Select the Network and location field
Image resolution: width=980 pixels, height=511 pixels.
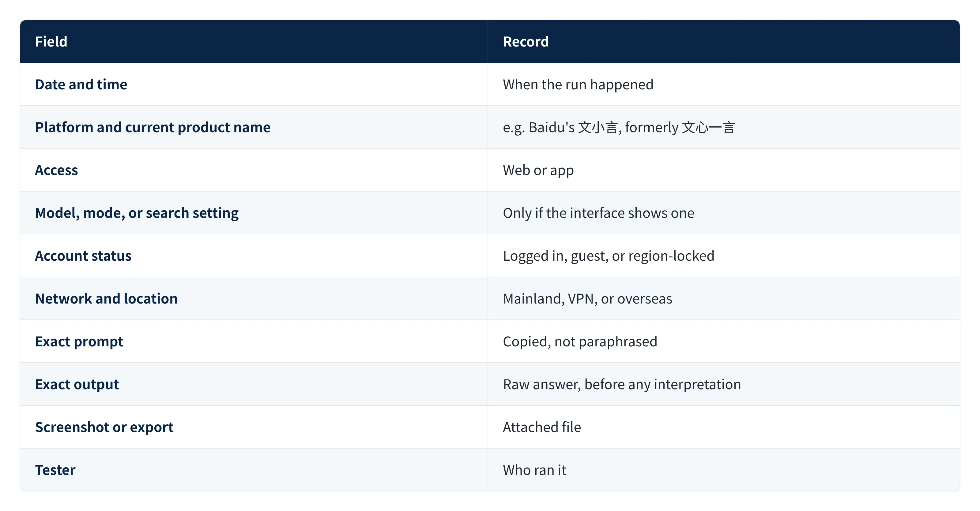254,298
